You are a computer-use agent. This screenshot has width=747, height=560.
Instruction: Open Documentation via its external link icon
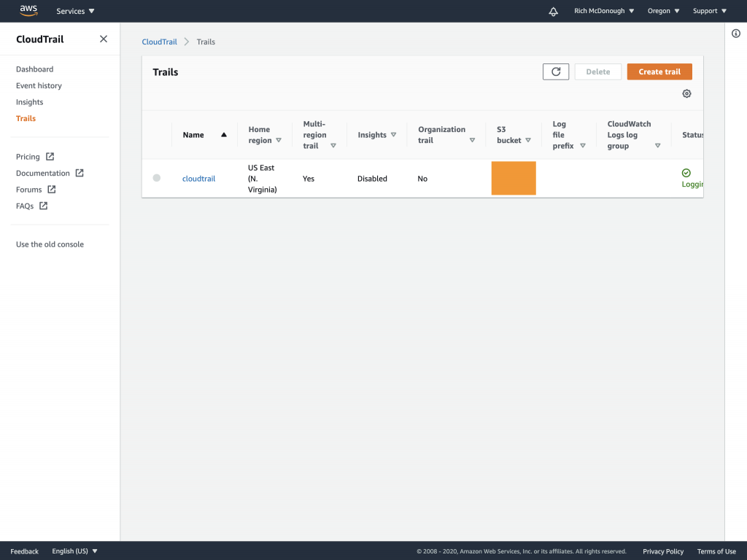point(79,173)
